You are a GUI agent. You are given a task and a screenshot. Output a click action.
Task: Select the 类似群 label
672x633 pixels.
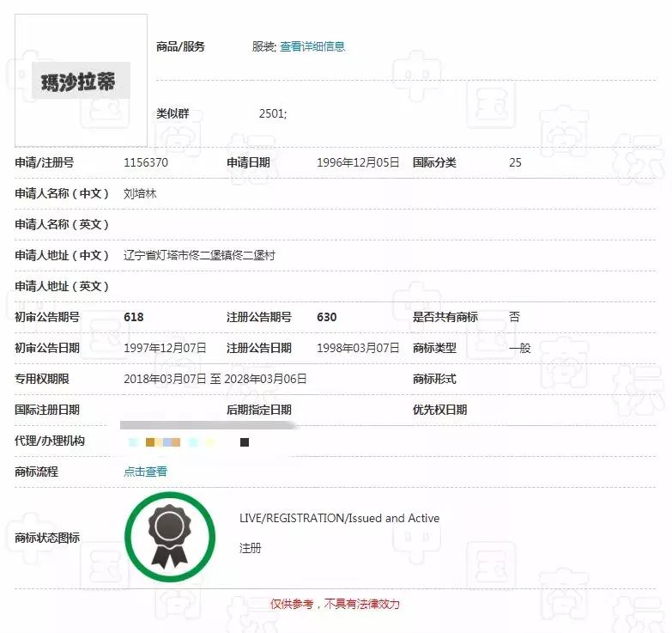coord(173,113)
